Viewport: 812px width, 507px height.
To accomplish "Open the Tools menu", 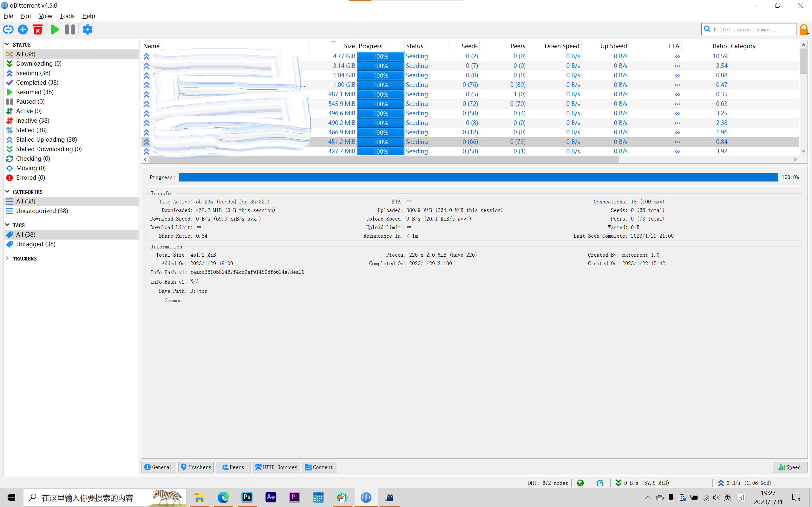I will [67, 16].
